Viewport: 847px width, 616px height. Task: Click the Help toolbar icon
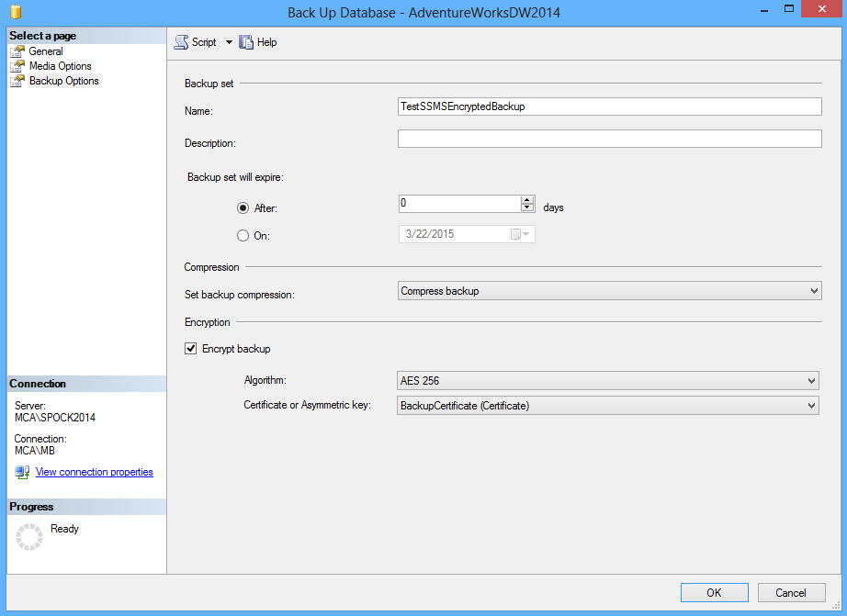(x=246, y=42)
